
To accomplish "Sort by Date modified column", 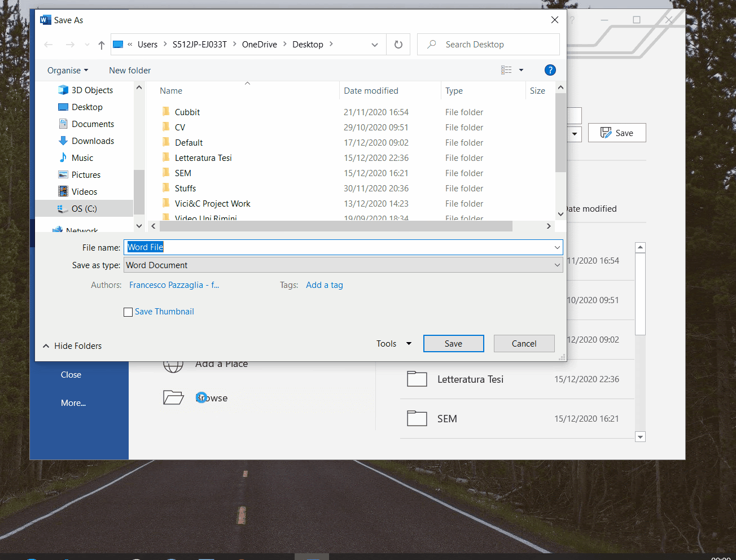I will click(x=371, y=91).
